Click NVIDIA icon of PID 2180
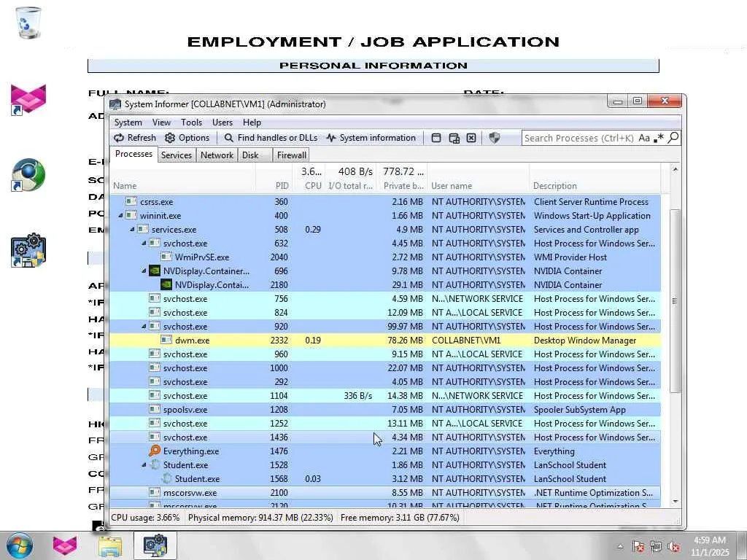 (x=166, y=285)
